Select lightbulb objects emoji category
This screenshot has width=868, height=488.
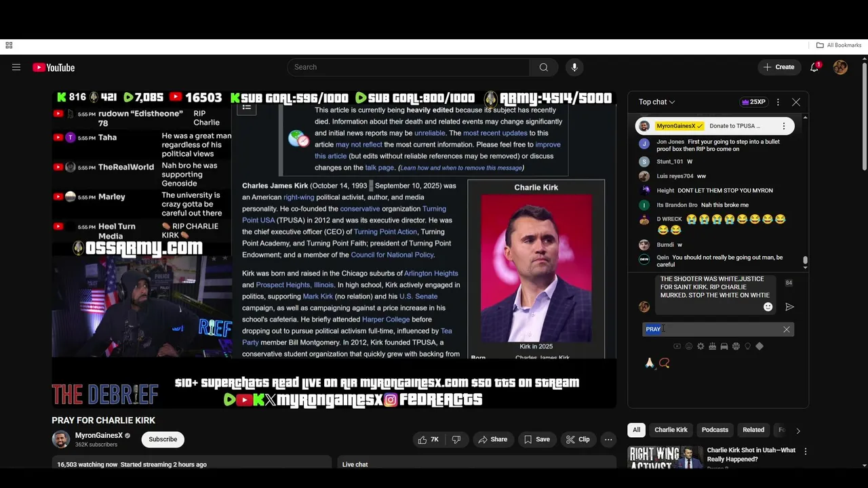click(x=747, y=346)
